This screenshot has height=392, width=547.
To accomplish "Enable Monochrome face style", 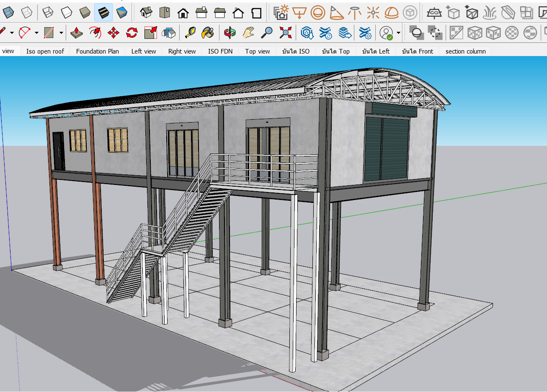I will click(x=122, y=13).
